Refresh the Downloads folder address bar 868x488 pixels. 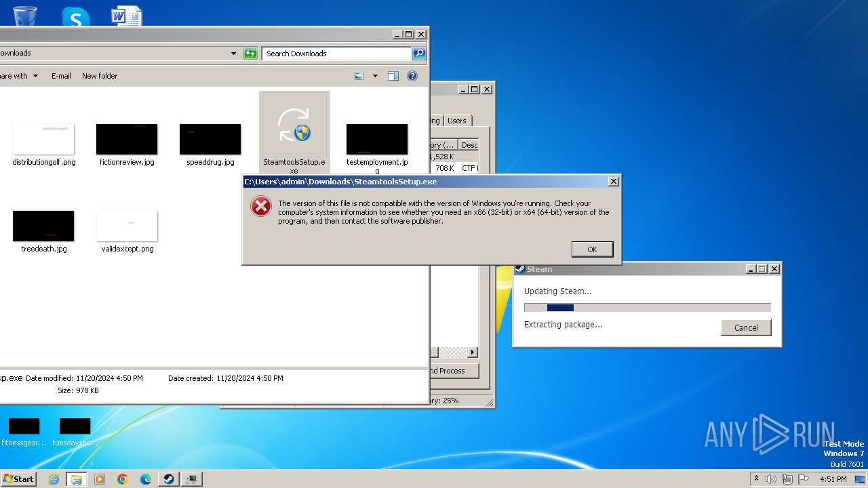tap(250, 54)
